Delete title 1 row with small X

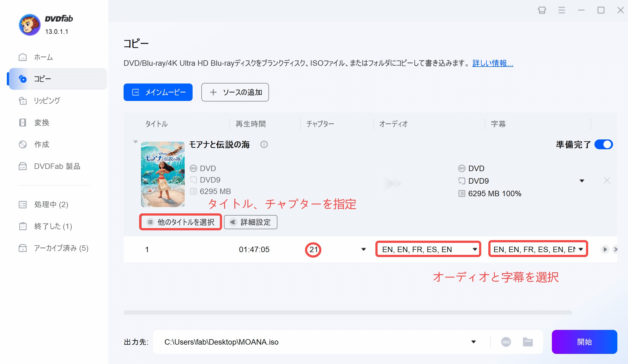click(615, 249)
